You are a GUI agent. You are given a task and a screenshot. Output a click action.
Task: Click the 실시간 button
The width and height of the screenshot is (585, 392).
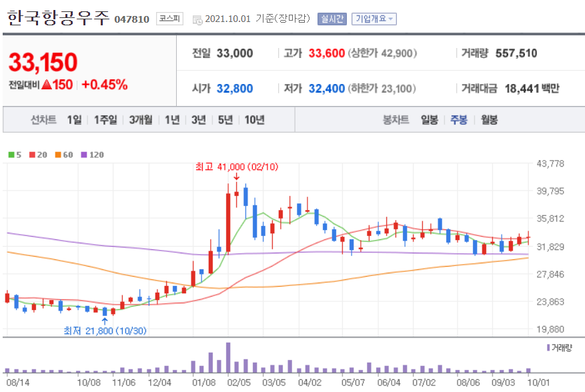point(332,19)
